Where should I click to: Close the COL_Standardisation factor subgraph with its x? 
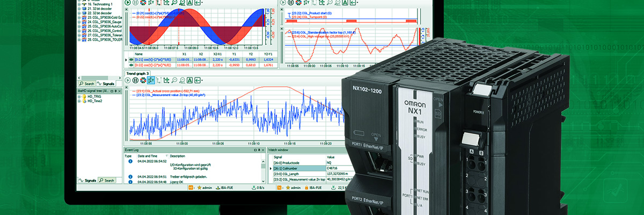[281, 28]
